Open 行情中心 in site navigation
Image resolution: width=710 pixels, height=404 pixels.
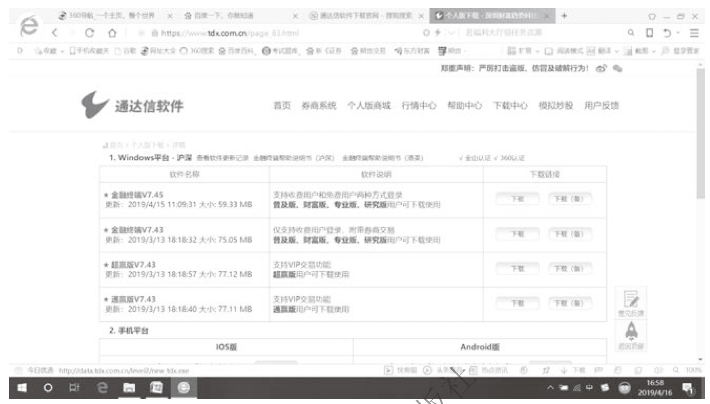pyautogui.click(x=419, y=106)
